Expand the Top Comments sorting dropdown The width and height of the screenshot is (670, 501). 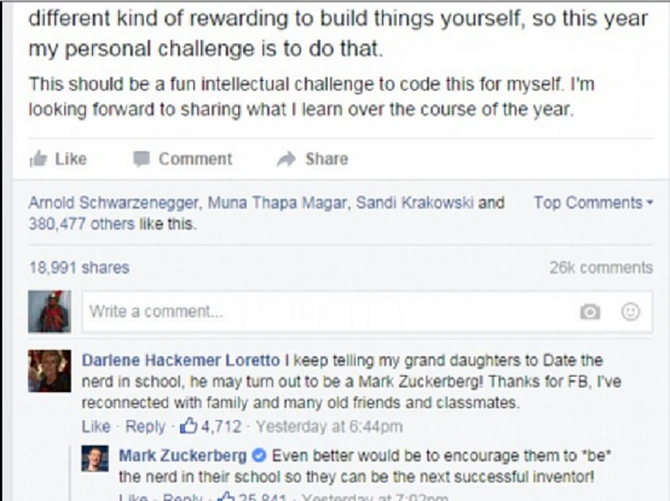pyautogui.click(x=593, y=203)
